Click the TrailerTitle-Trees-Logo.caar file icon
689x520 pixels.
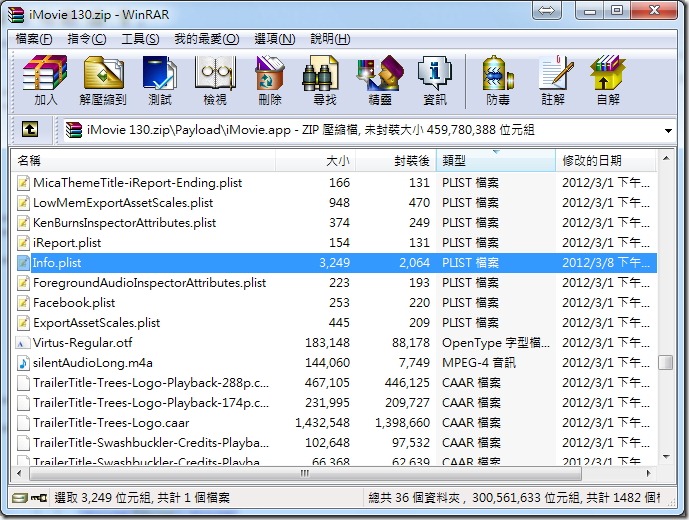[23, 423]
